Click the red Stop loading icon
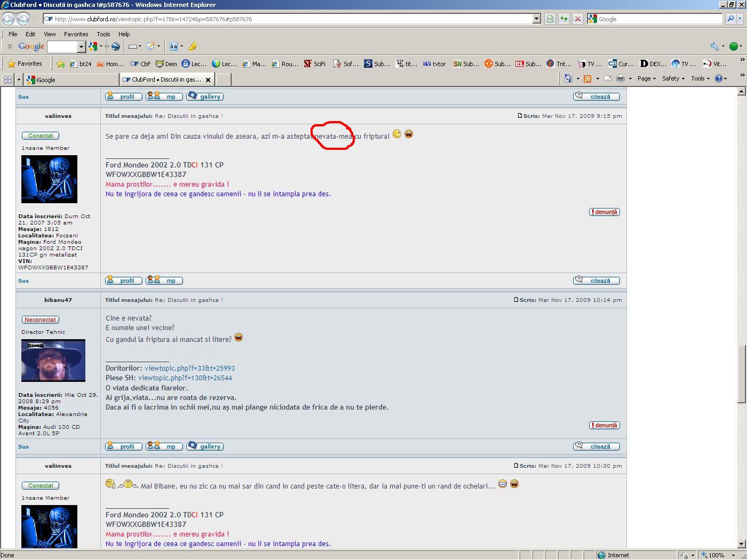This screenshot has width=747, height=560. pos(577,19)
